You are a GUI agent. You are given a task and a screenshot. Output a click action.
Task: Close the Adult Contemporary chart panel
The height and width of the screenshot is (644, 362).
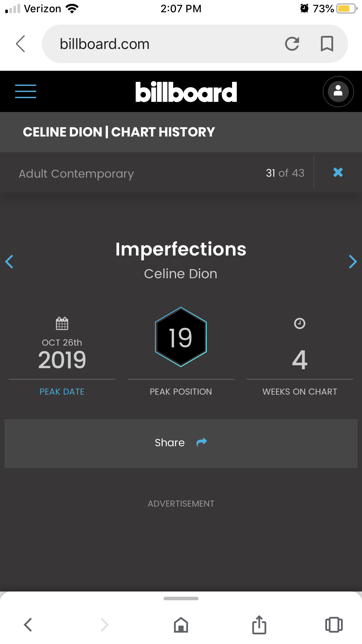pos(338,173)
